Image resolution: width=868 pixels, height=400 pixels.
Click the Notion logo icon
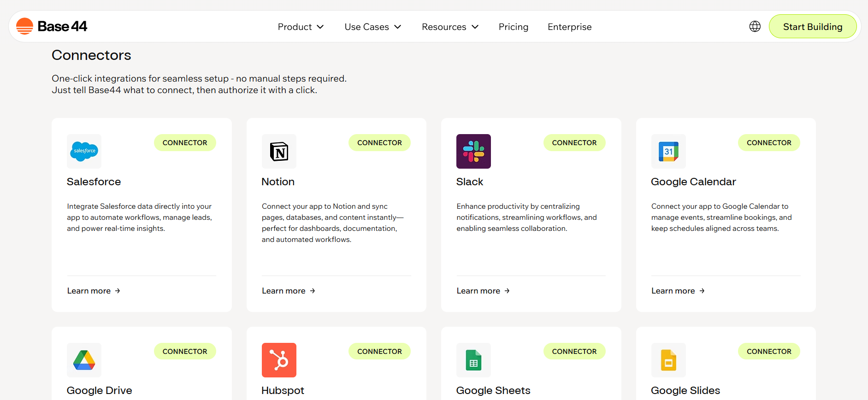(279, 151)
